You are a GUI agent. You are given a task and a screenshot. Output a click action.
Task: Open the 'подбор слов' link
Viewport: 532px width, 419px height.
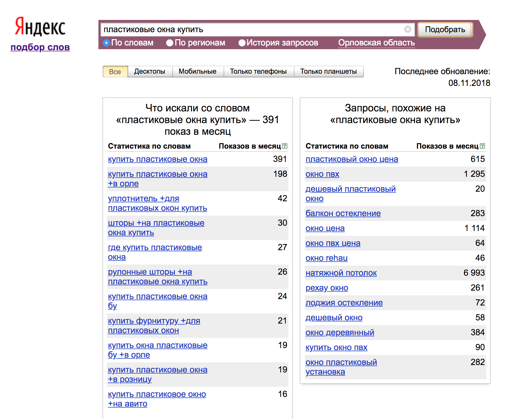click(x=40, y=47)
